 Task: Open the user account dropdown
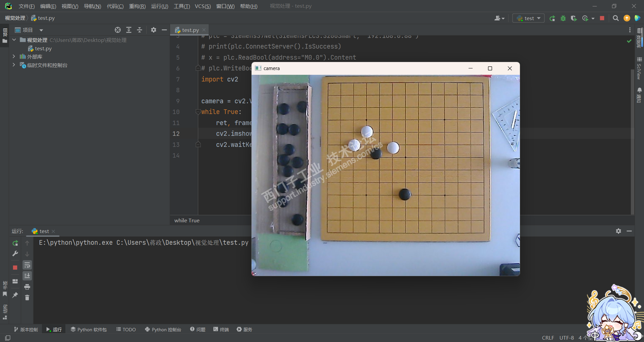[499, 18]
